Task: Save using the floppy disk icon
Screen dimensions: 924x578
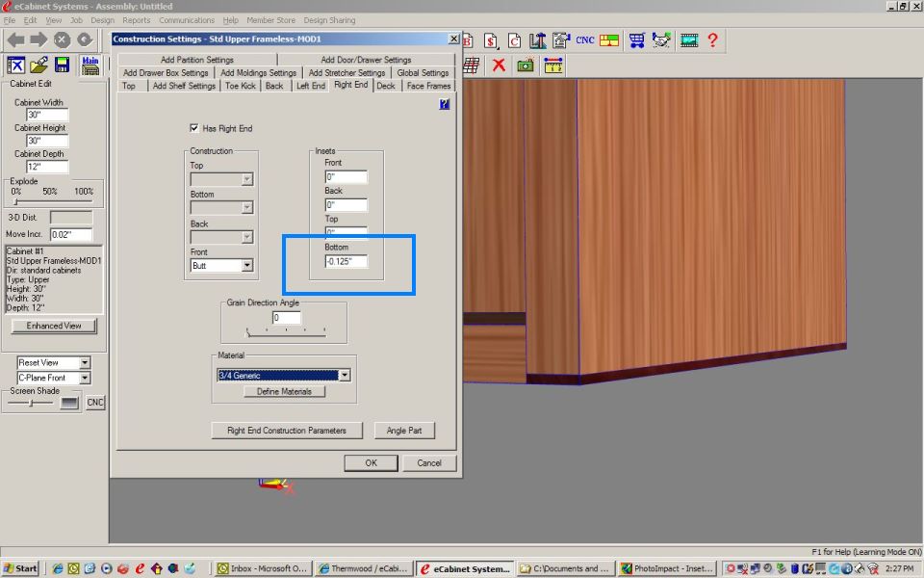Action: tap(62, 65)
